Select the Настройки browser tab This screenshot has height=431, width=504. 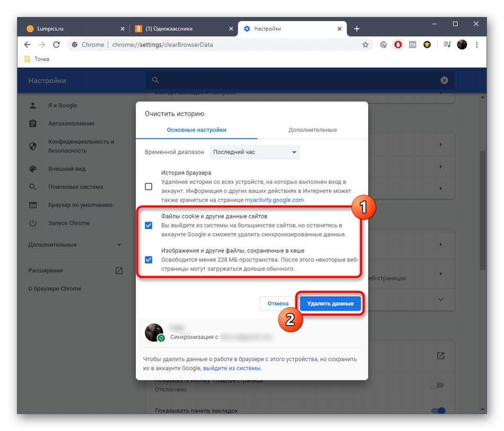point(292,29)
